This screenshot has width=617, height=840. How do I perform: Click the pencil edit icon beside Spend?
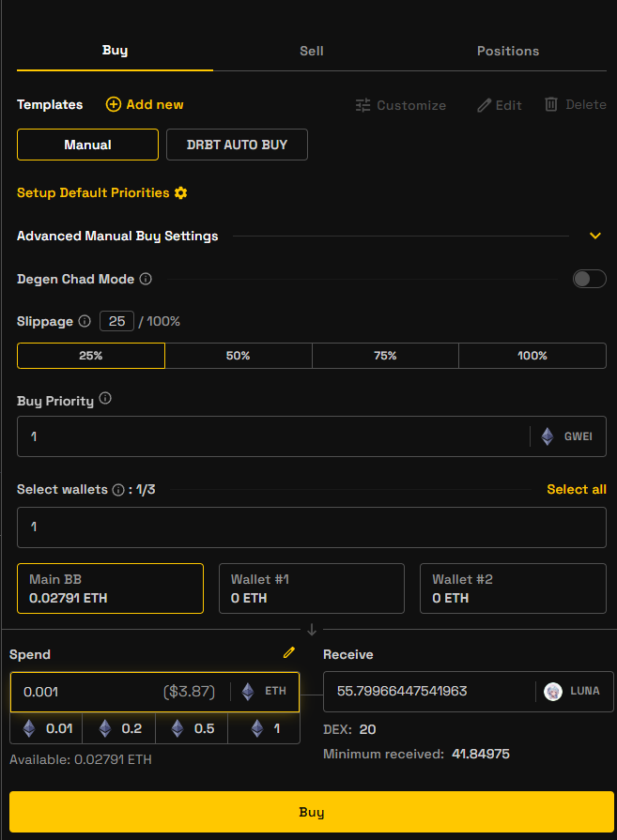coord(288,653)
